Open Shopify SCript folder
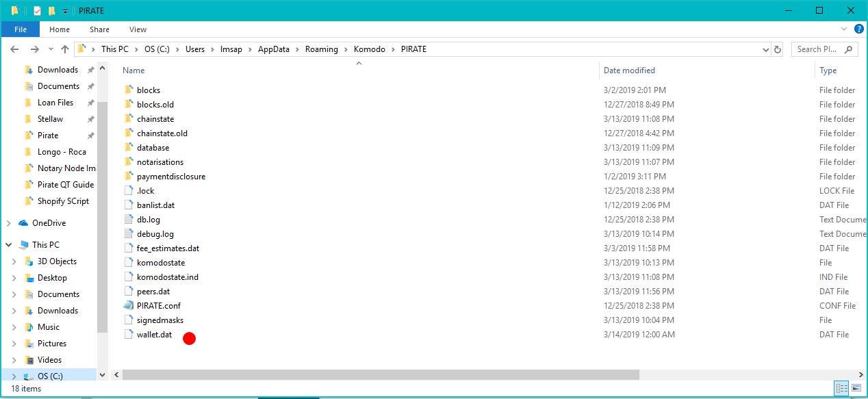Screen dimensions: 868x399 point(63,201)
